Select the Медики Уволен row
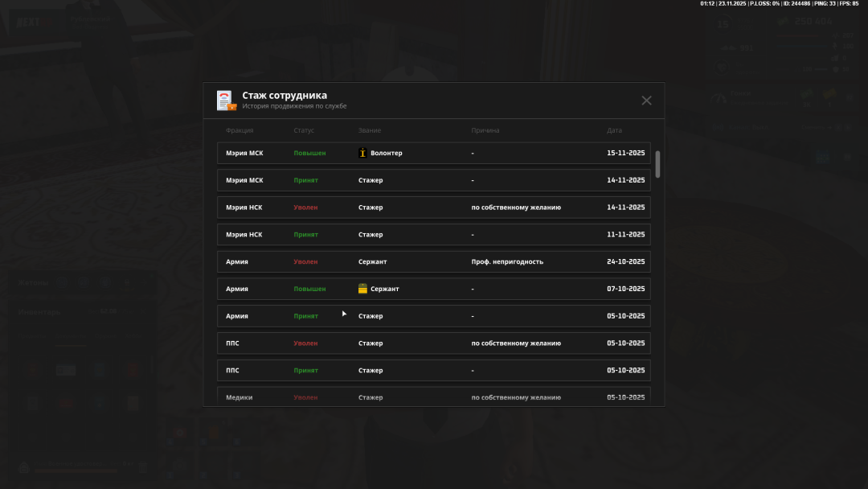The image size is (868, 489). coord(433,397)
